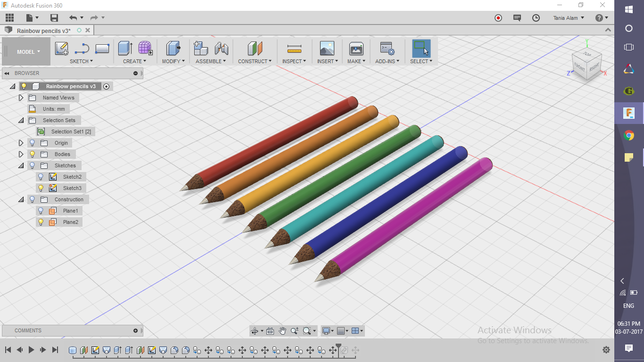Click the 3D Print make icon
The width and height of the screenshot is (644, 362).
pyautogui.click(x=356, y=49)
